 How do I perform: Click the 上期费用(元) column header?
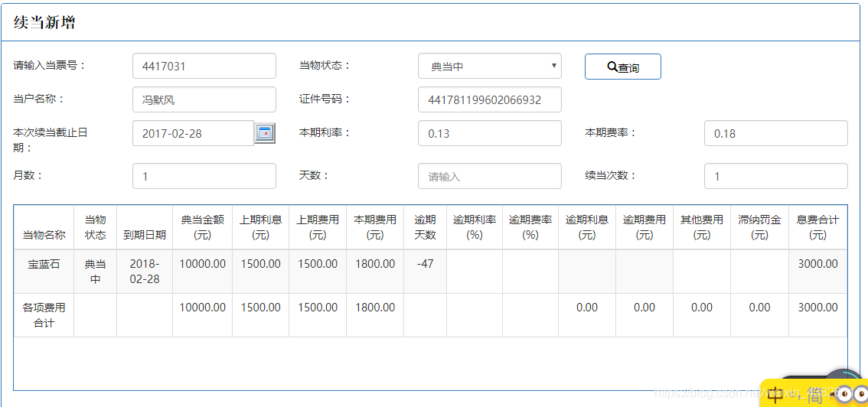coord(317,227)
